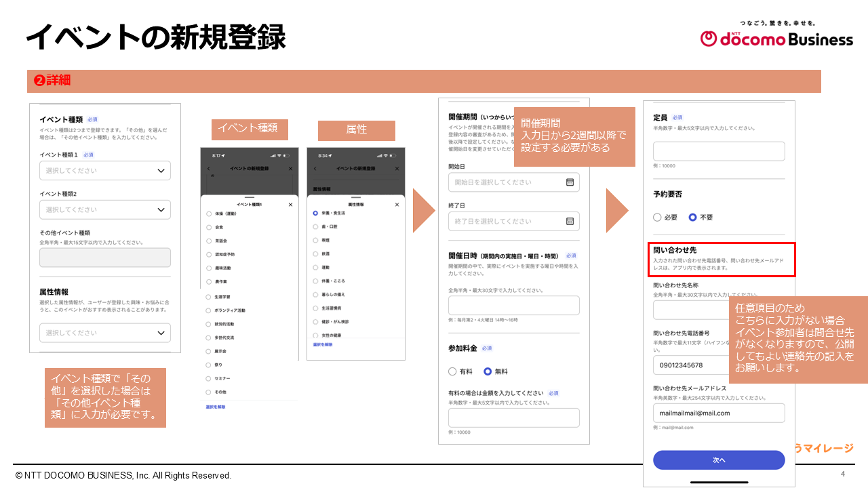This screenshot has height=488, width=868.
Task: Click the 開始日 date field
Action: coord(514,182)
